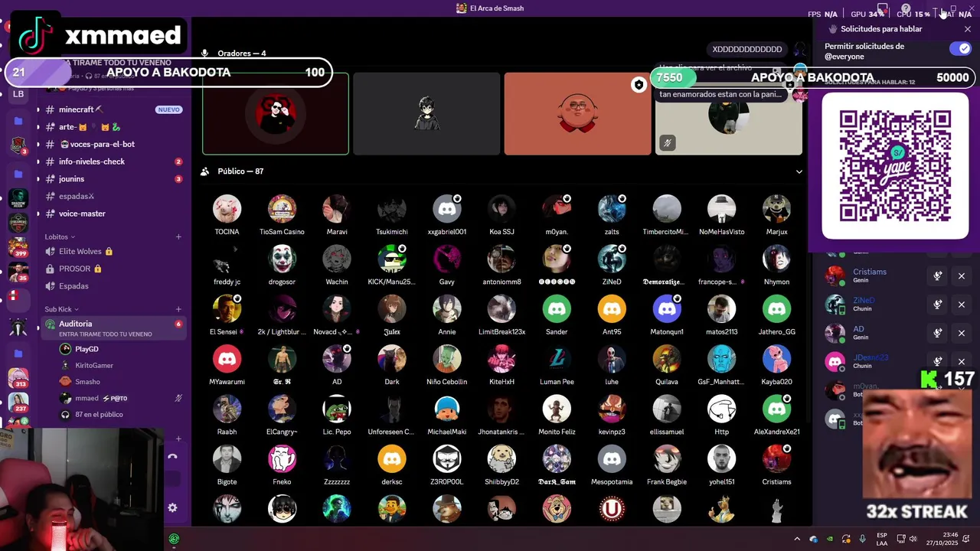Screen dimensions: 980x551
Task: Select the Auditoria stage channel
Action: pyautogui.click(x=113, y=328)
